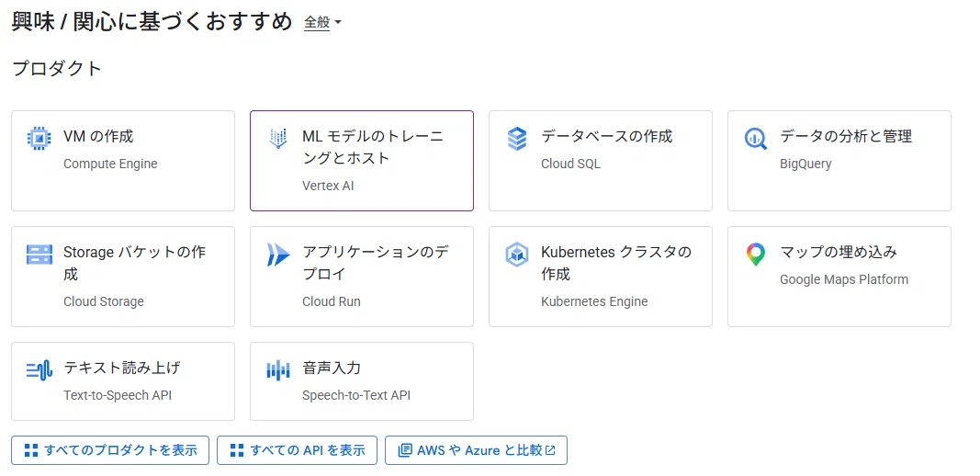The height and width of the screenshot is (476, 980).
Task: Click the Text-to-Speech API label
Action: (118, 396)
